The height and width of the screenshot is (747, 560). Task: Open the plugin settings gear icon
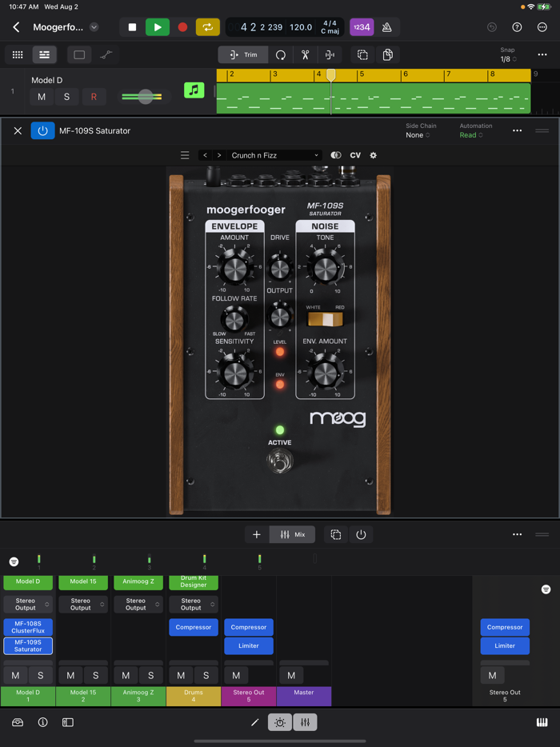[x=373, y=155]
